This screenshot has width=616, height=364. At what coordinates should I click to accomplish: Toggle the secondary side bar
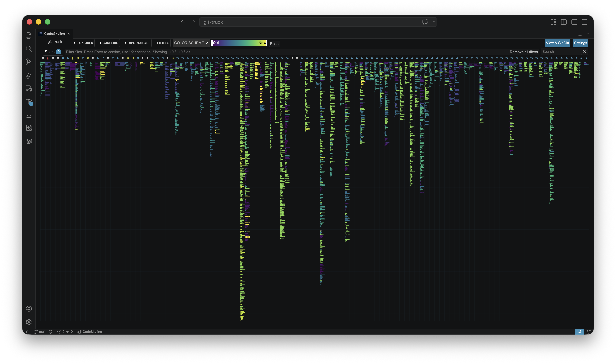tap(584, 22)
